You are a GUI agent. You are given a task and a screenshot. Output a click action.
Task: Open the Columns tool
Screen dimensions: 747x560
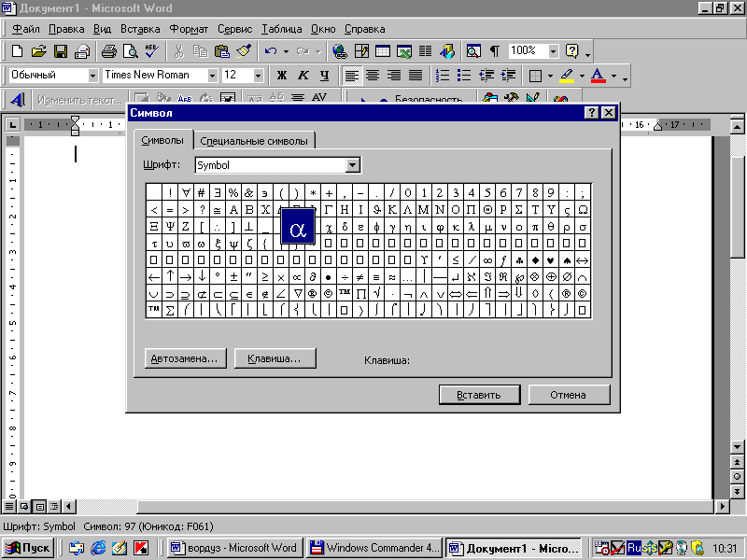coord(426,51)
